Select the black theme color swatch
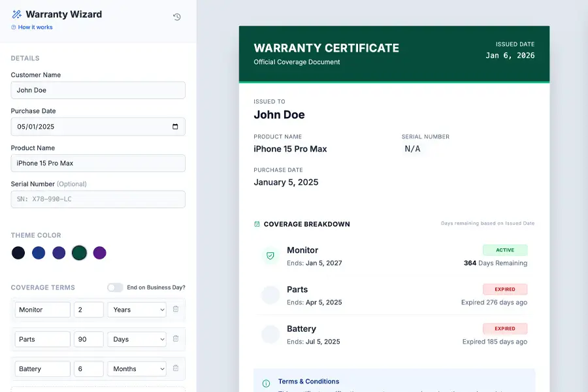Viewport: 588px width, 392px height. click(18, 253)
